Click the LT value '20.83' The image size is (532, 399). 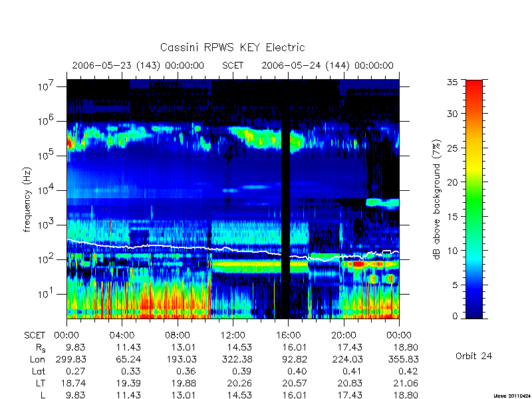pyautogui.click(x=350, y=383)
